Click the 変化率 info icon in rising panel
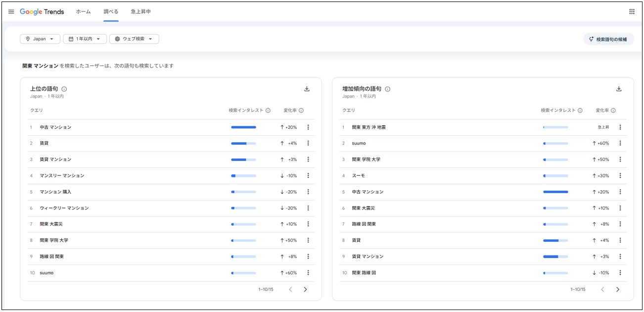 click(612, 110)
